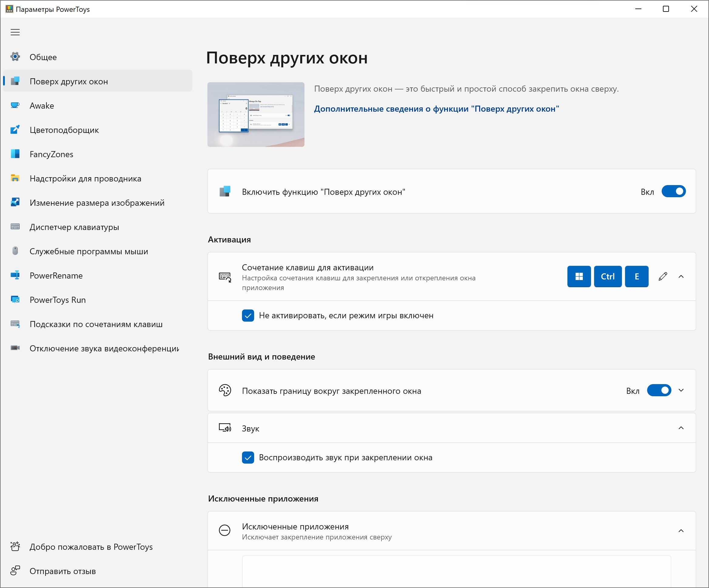The image size is (709, 588).
Task: Click inside the excluded applications text box
Action: click(456, 571)
